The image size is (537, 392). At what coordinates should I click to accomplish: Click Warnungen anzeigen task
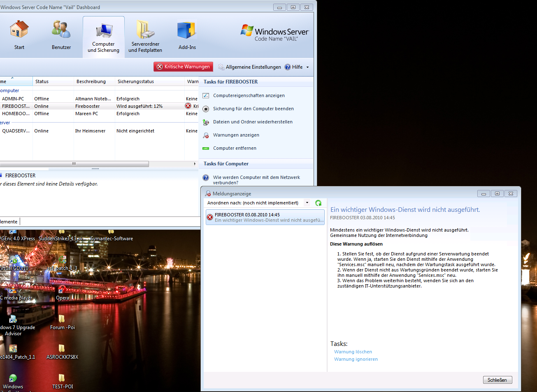[236, 135]
